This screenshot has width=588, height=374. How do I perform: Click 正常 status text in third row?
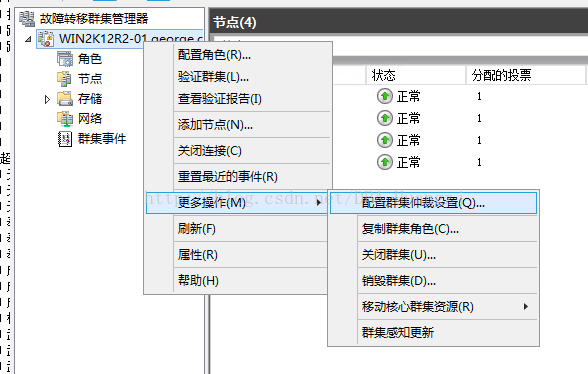click(x=408, y=140)
